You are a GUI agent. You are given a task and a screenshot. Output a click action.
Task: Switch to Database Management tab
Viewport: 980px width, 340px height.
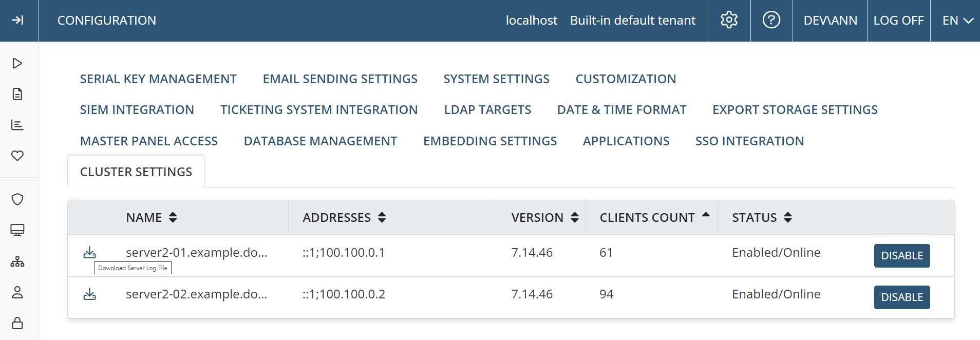(320, 141)
